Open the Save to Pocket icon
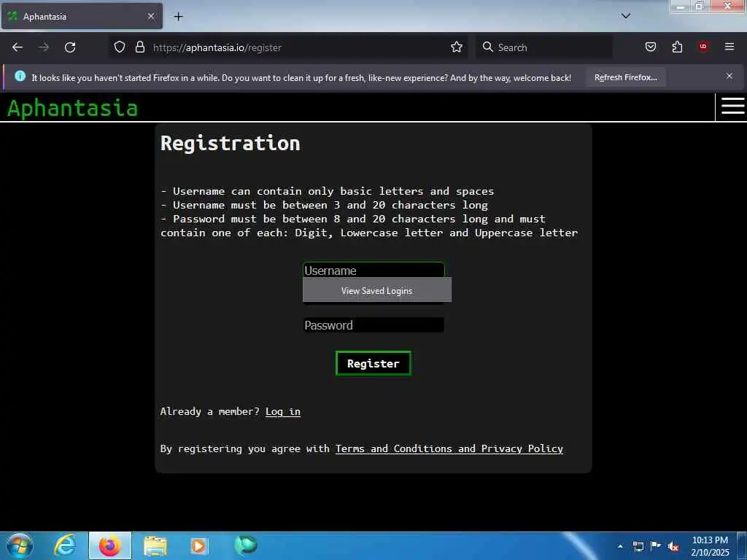 (x=650, y=47)
